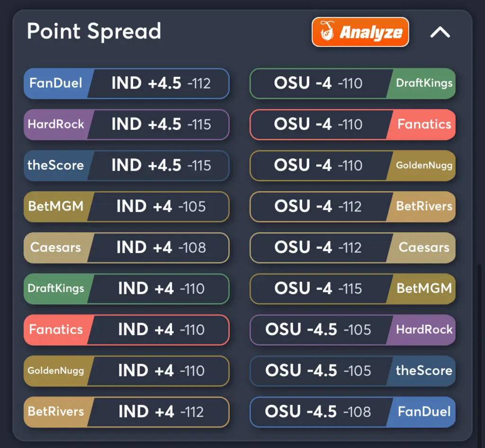
Task: Select IND +4.5 -112 odds at FanDuel
Action: [159, 83]
